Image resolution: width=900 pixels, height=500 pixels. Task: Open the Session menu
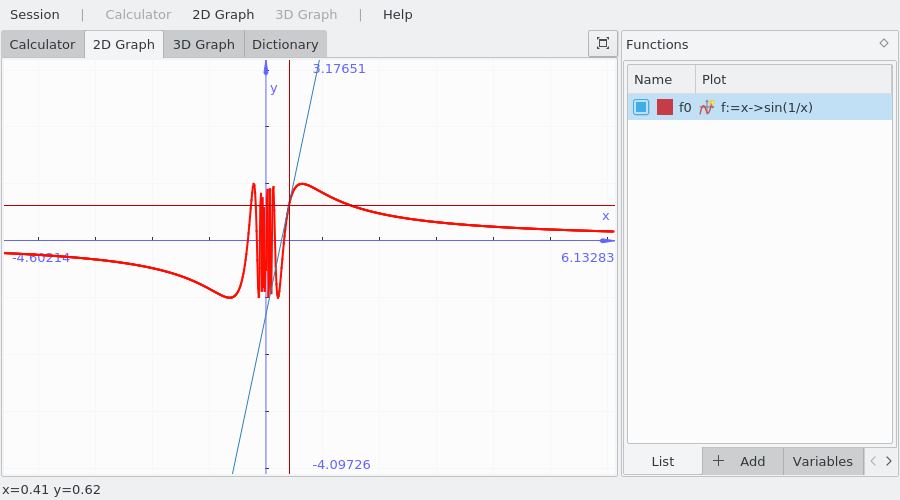pyautogui.click(x=34, y=15)
